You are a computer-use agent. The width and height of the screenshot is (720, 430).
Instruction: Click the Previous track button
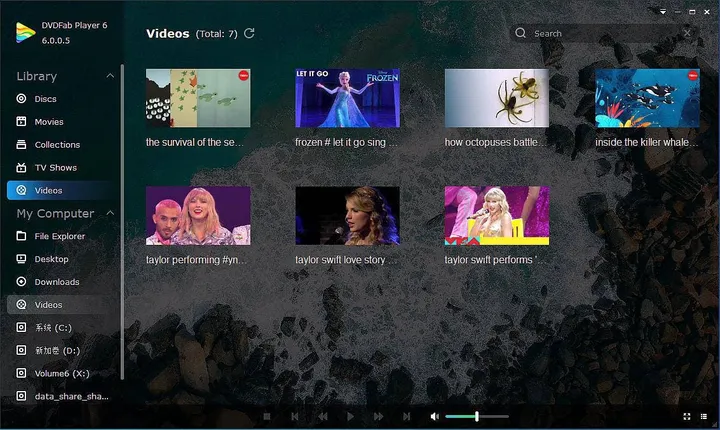coord(295,416)
